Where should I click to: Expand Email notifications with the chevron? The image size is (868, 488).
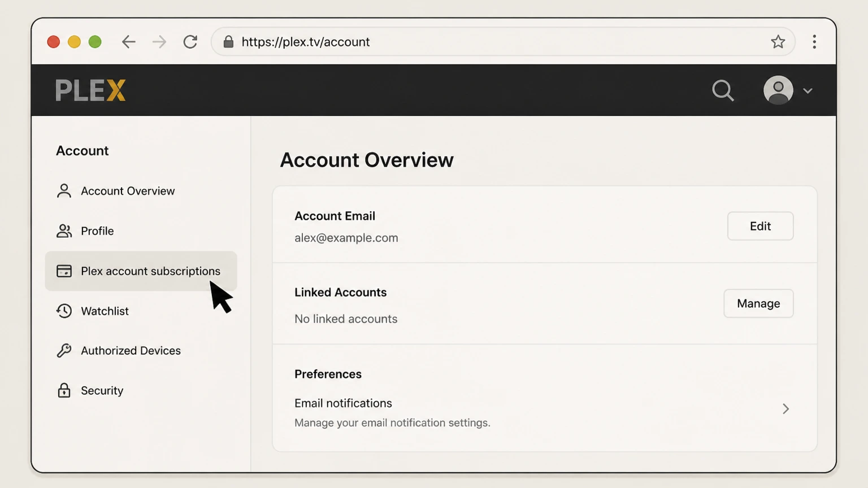point(785,409)
